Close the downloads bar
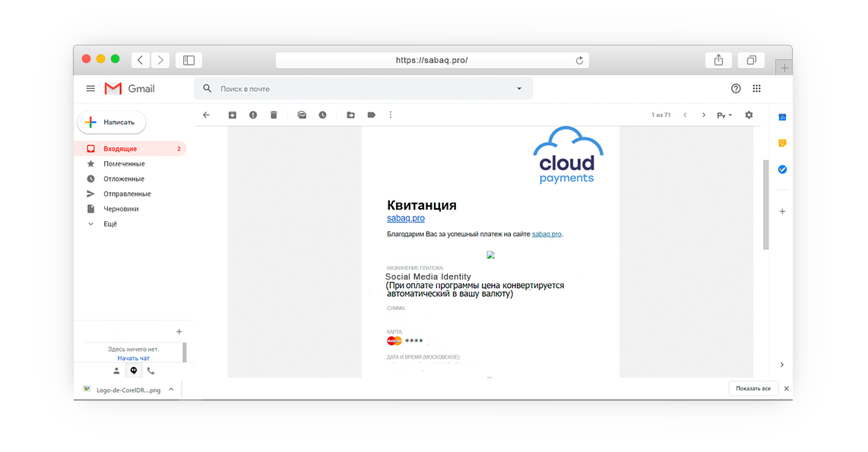The image size is (868, 452). pyautogui.click(x=787, y=388)
